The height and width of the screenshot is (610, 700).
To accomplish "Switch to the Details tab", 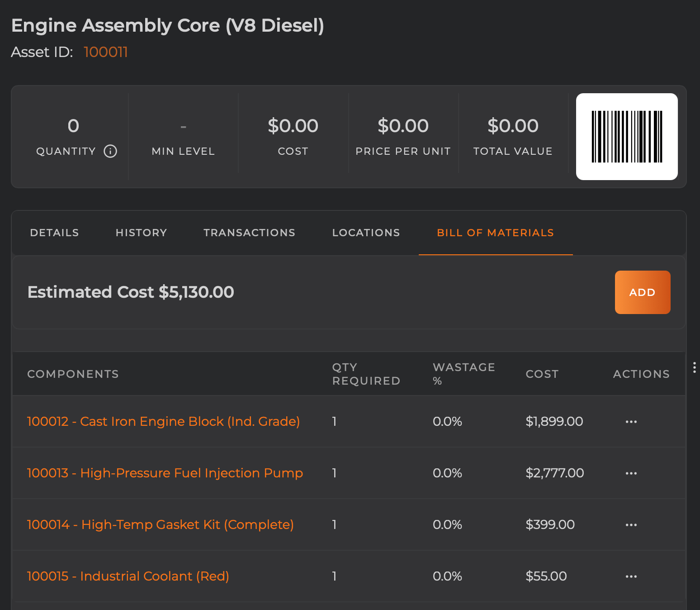I will pyautogui.click(x=54, y=233).
